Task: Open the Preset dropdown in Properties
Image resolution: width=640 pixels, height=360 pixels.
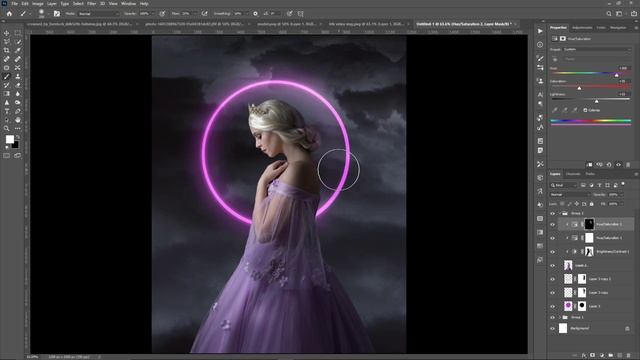Action: [x=596, y=49]
